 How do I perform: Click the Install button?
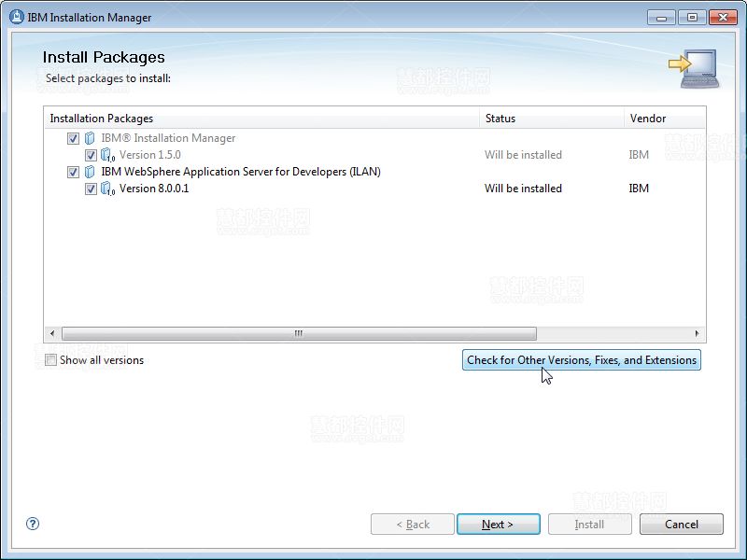590,524
